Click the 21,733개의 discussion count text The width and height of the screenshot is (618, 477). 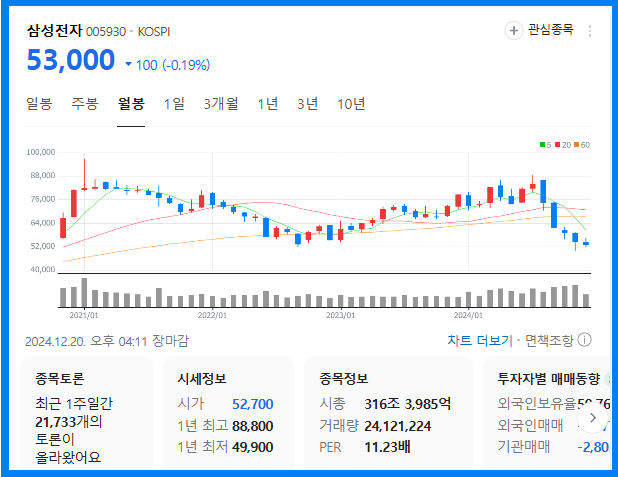[69, 422]
